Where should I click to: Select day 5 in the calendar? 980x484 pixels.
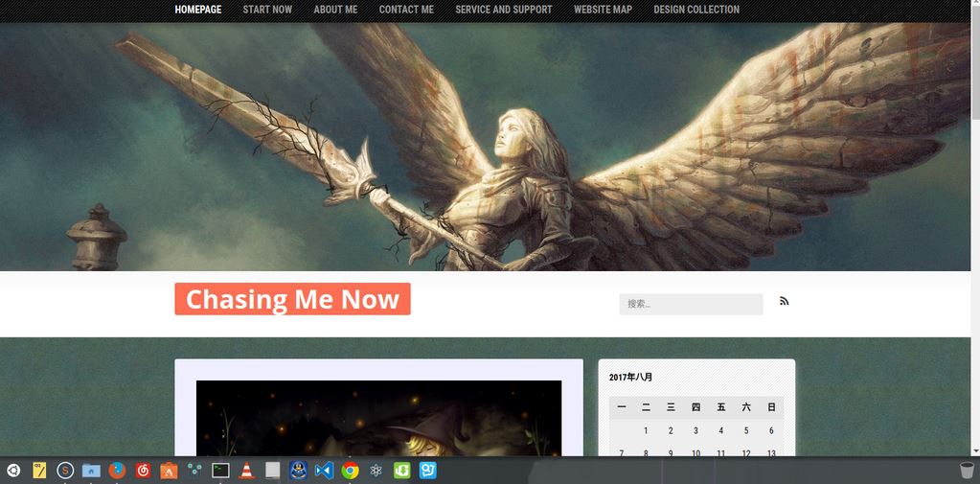coord(746,431)
